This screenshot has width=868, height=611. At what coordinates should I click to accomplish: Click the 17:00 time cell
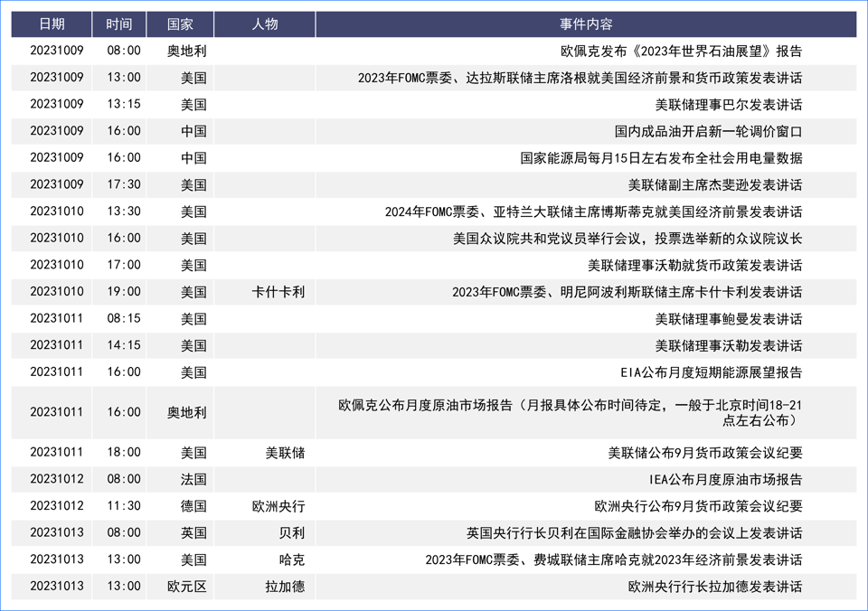coord(124,265)
